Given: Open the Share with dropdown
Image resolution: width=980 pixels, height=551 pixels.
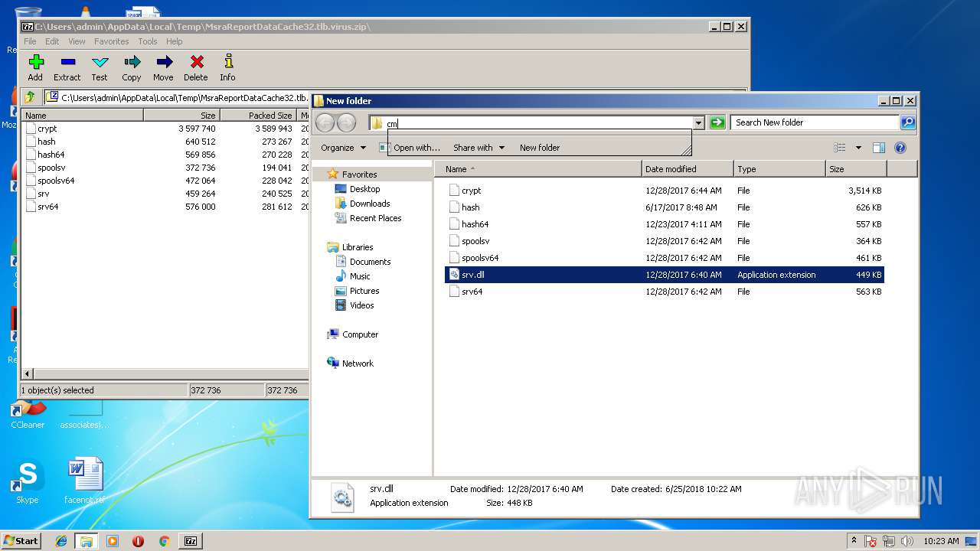Looking at the screenshot, I should coord(479,148).
